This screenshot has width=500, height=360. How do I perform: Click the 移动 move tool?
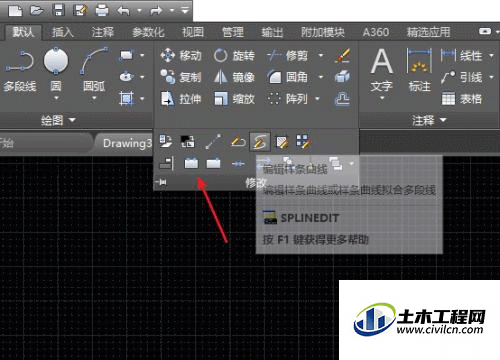181,55
